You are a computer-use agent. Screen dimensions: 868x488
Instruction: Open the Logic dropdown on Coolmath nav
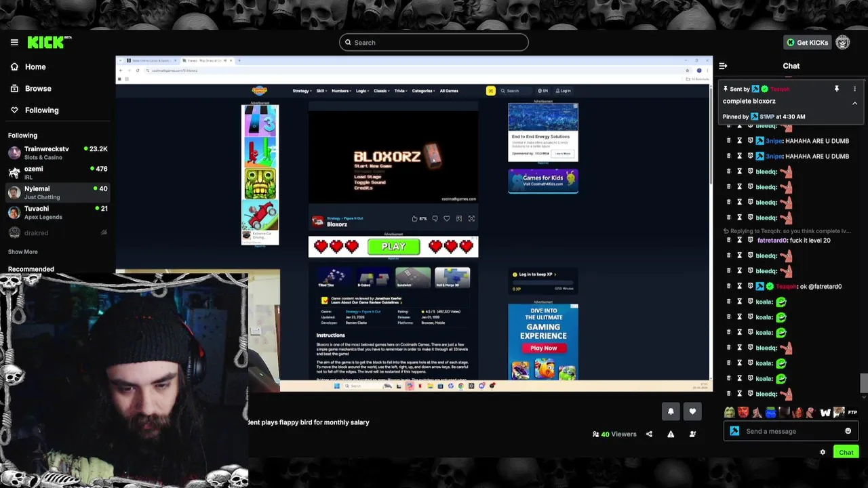coord(362,91)
